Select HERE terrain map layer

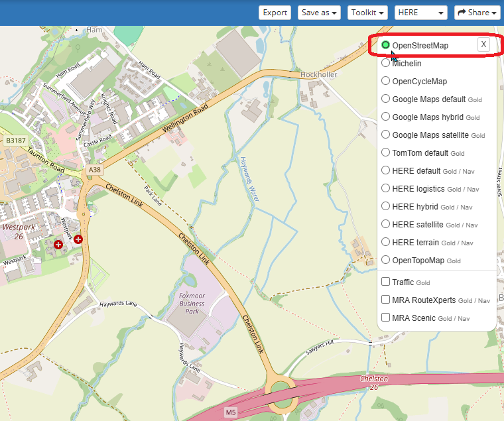pyautogui.click(x=385, y=242)
